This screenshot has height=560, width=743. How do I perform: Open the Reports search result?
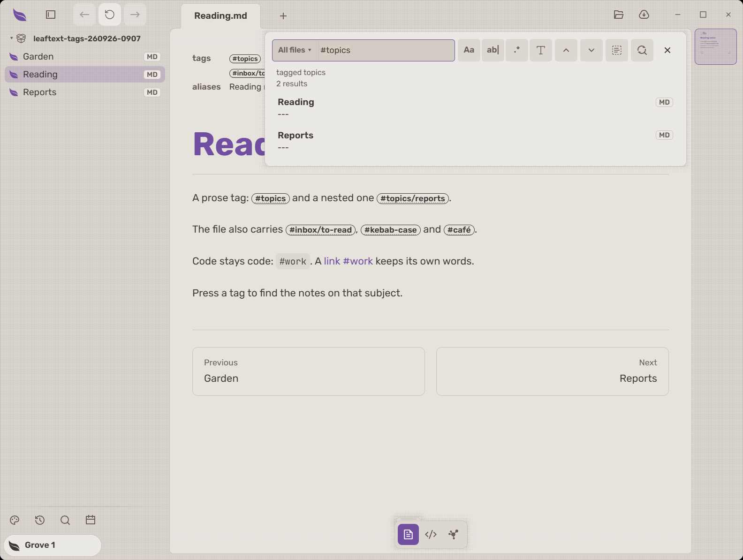pos(475,141)
